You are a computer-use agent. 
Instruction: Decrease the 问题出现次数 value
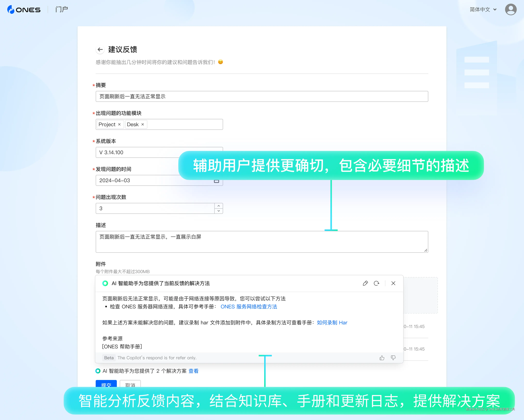[x=219, y=211]
